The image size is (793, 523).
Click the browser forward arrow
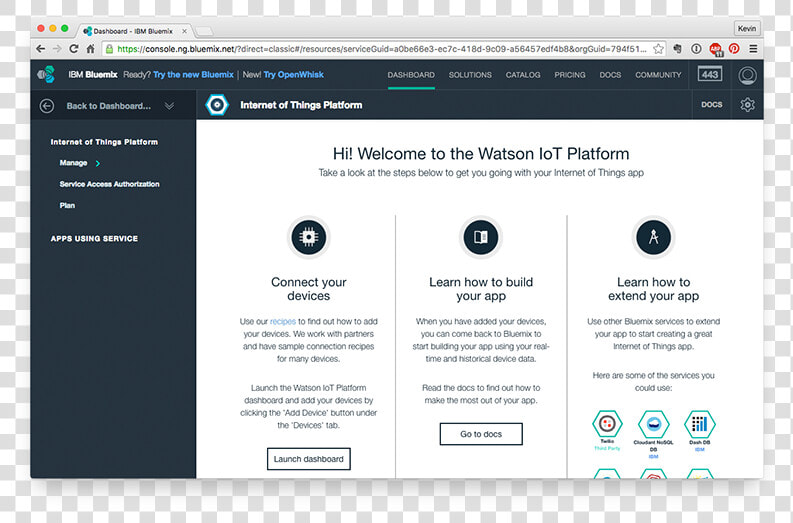click(x=57, y=49)
